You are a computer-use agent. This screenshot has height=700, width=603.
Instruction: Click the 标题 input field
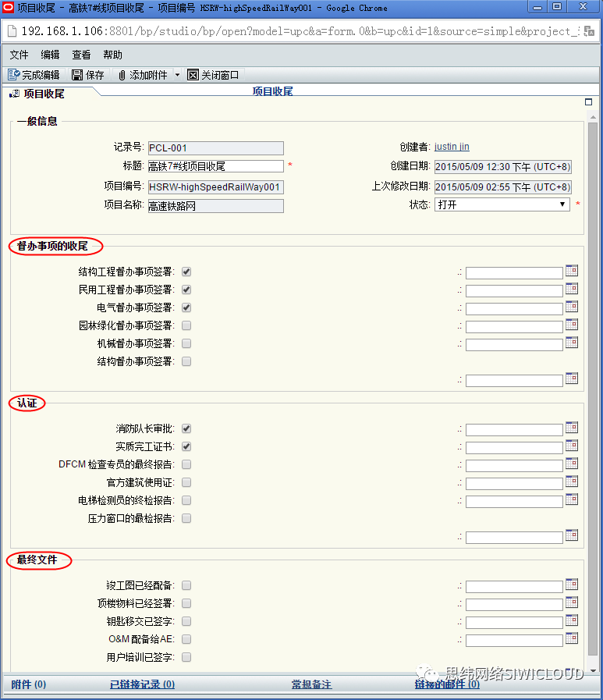[216, 166]
